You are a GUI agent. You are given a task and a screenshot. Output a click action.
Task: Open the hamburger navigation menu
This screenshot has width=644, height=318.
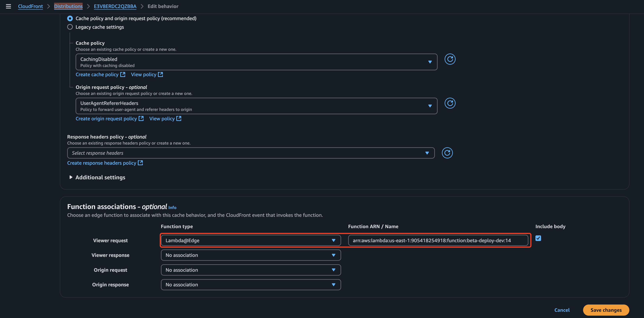point(8,6)
